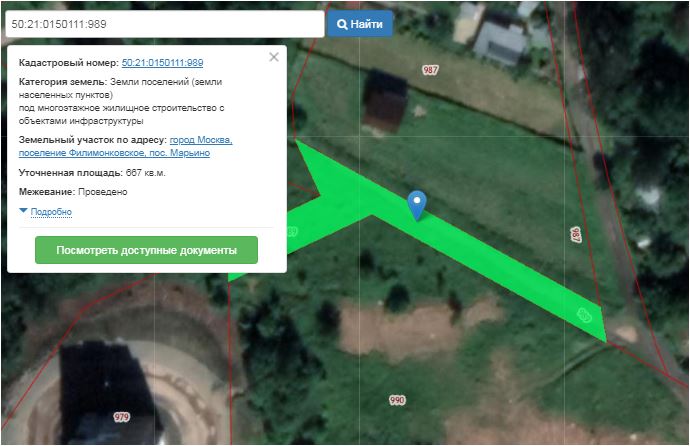Screen dimensions: 690x446
Task: Click label at right tip of green parcel
Action: click(584, 315)
